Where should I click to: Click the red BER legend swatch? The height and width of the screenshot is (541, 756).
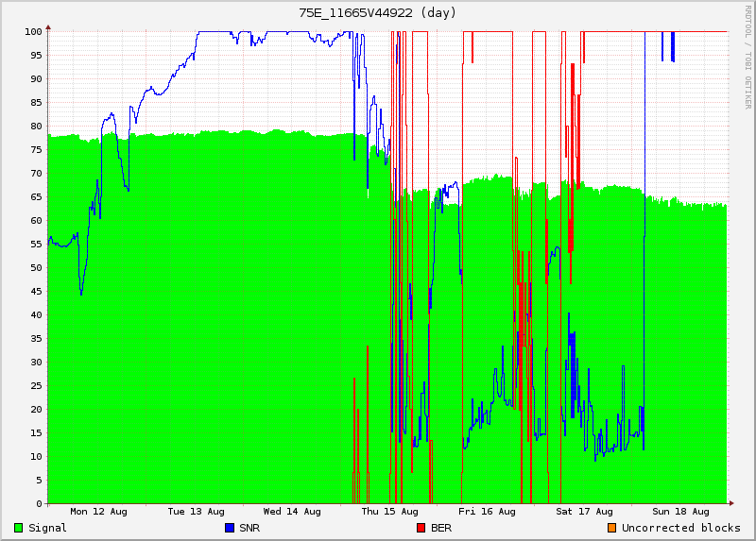pyautogui.click(x=421, y=528)
